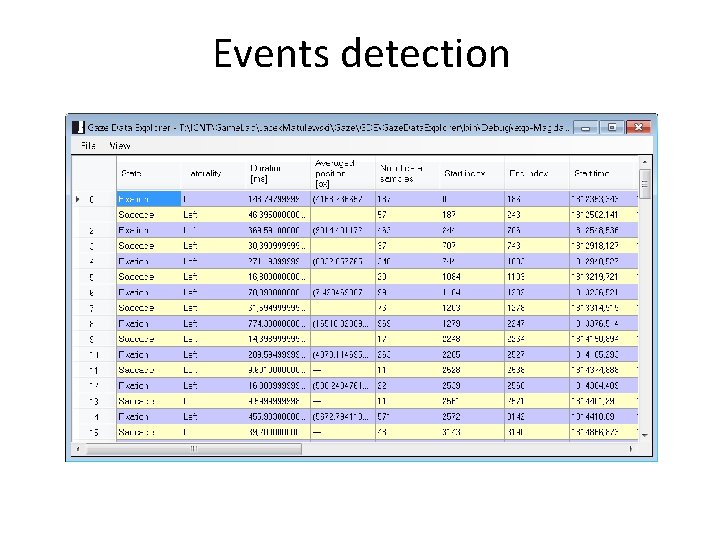The image size is (720, 540).
Task: Sort by the Start index column header
Action: click(x=472, y=173)
